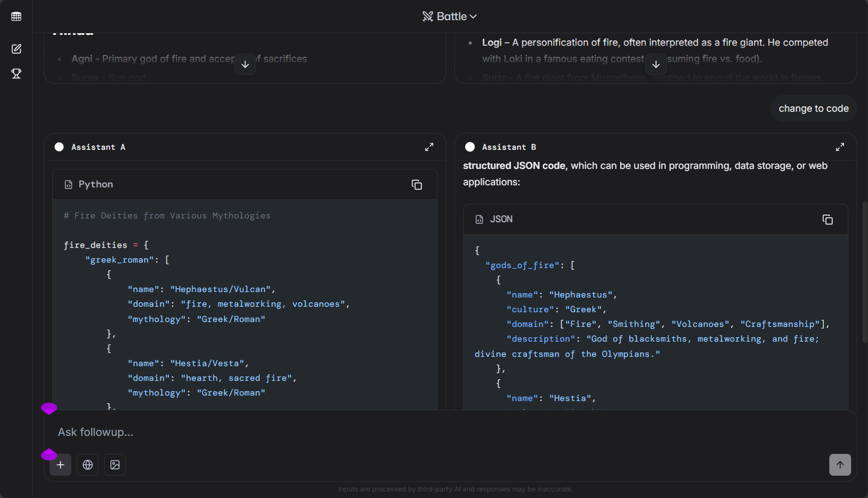Click the 'fire_deities = {' code line
Screen dimensions: 868x498
[106, 245]
